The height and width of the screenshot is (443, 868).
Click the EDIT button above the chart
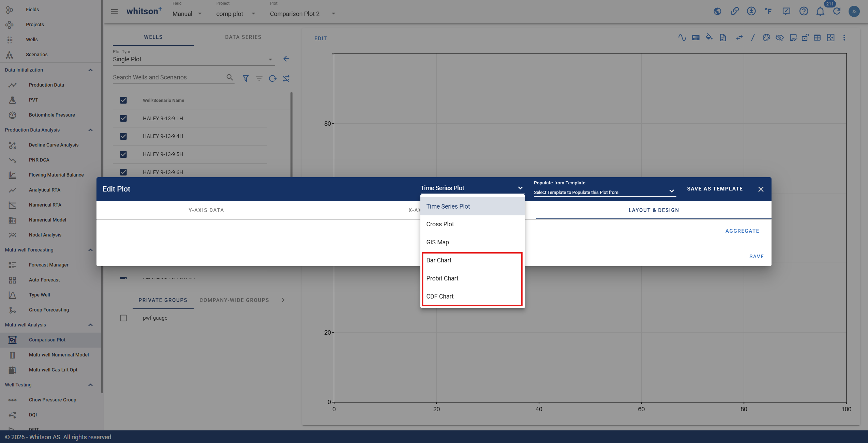point(320,39)
